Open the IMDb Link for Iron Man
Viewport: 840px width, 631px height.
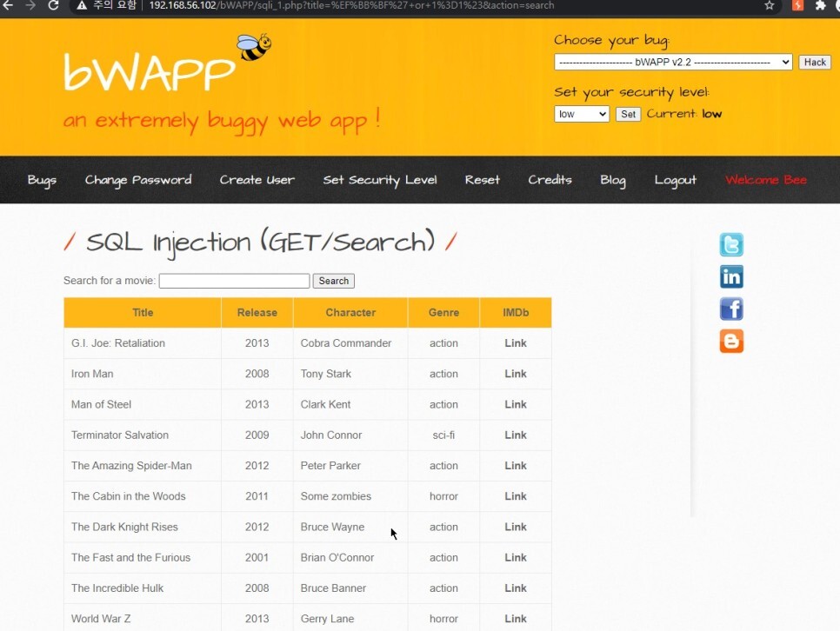tap(516, 374)
